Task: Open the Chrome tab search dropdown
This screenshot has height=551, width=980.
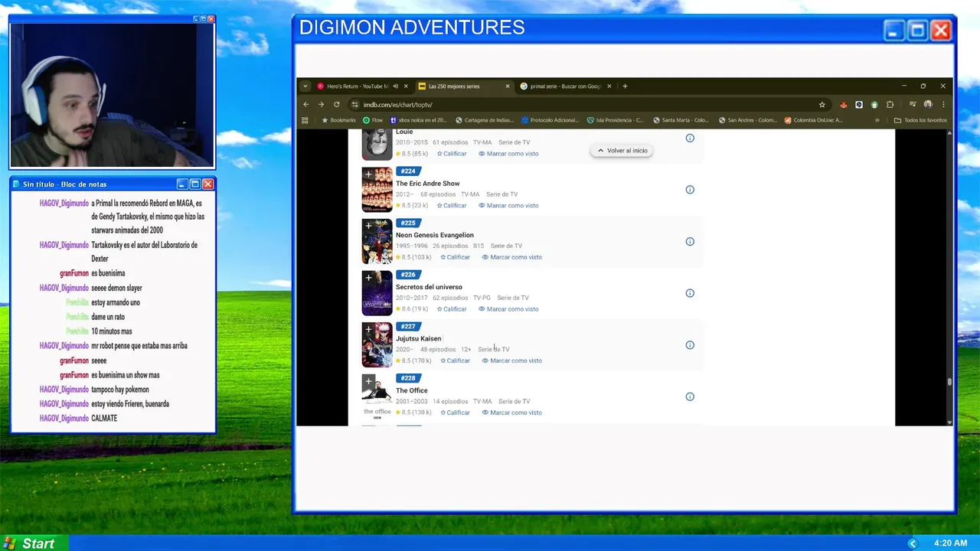Action: pos(305,86)
